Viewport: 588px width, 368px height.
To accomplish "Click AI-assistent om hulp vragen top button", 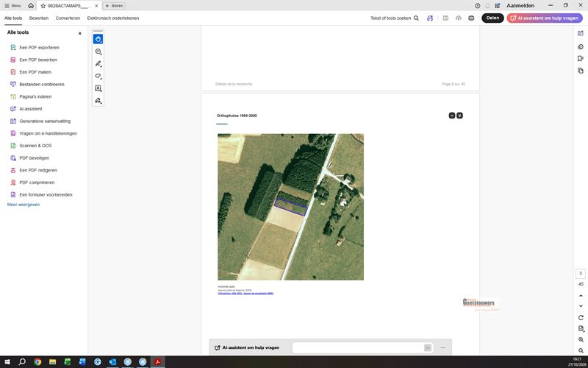I will 545,18.
